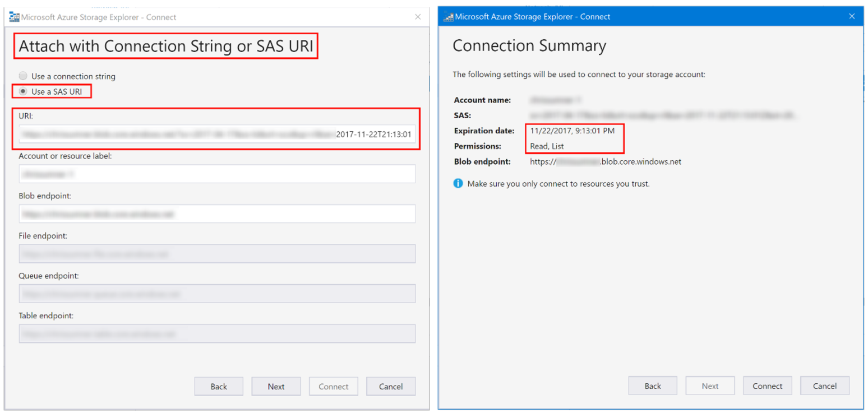This screenshot has width=868, height=413.
Task: Click the 'Attach with Connection String or SAS URI' heading
Action: click(x=166, y=47)
